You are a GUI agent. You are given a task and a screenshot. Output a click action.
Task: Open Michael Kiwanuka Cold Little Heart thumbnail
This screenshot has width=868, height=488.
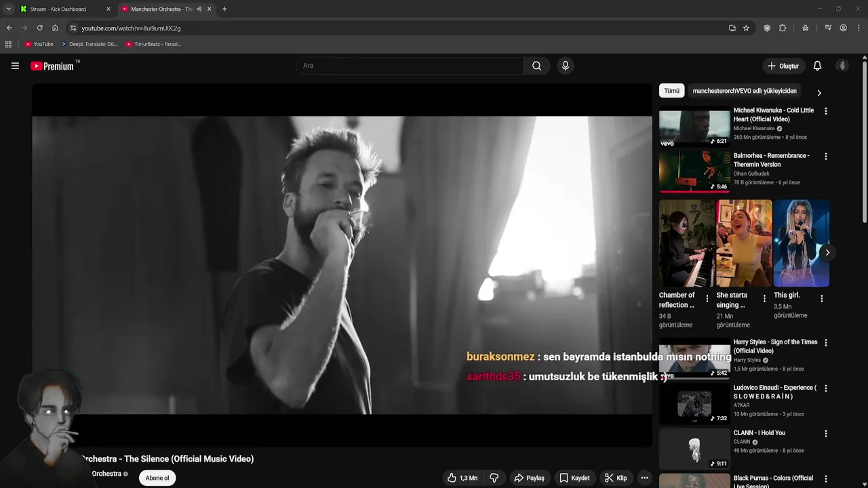694,127
